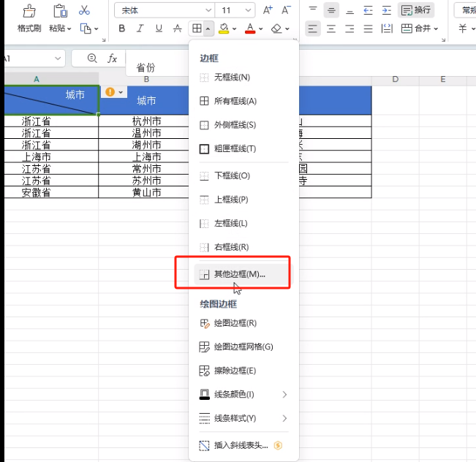Click the Paste (粘贴) clipboard icon
476x462 pixels.
pos(60,11)
